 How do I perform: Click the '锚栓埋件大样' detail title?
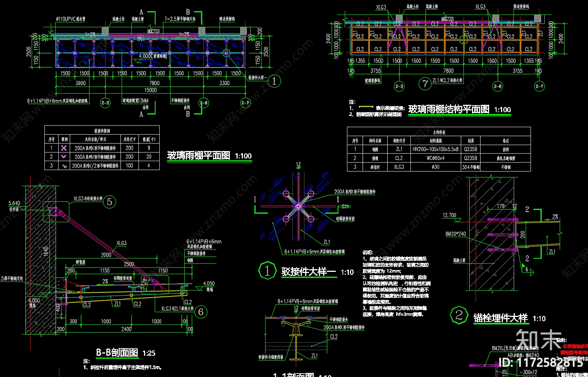pyautogui.click(x=501, y=318)
